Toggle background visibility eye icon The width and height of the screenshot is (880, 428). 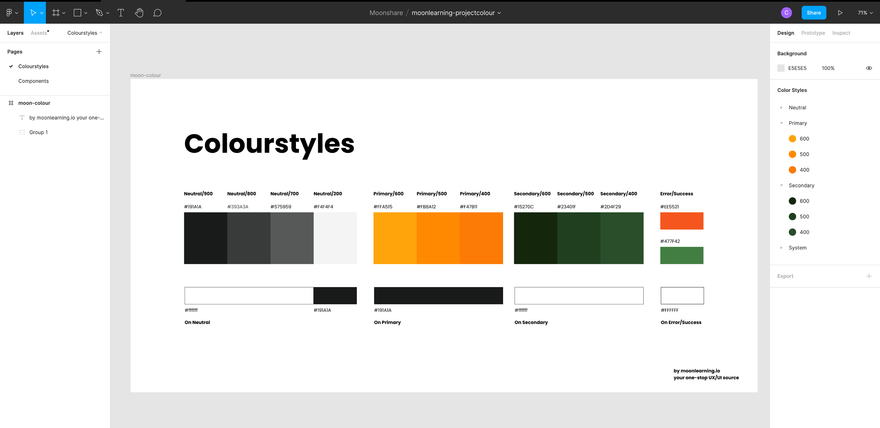[x=869, y=68]
